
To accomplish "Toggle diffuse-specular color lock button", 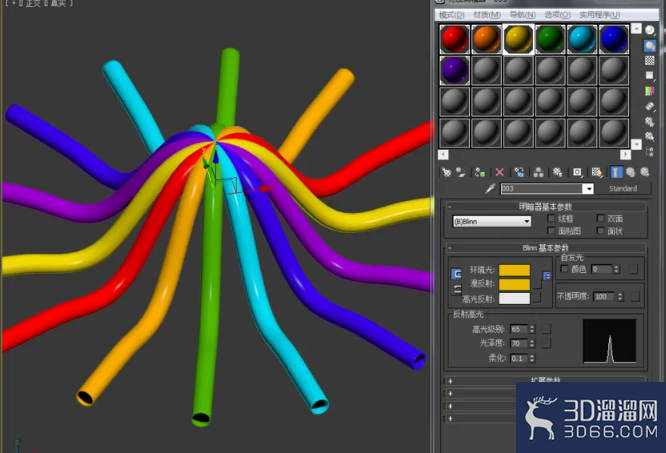I will [457, 290].
